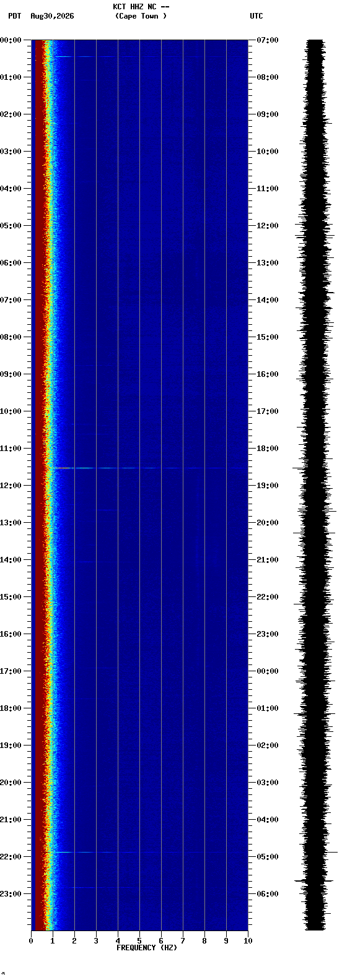Image resolution: width=342 pixels, height=980 pixels.
Task: Click the UTC axis label "14:00"
Action: [x=268, y=300]
